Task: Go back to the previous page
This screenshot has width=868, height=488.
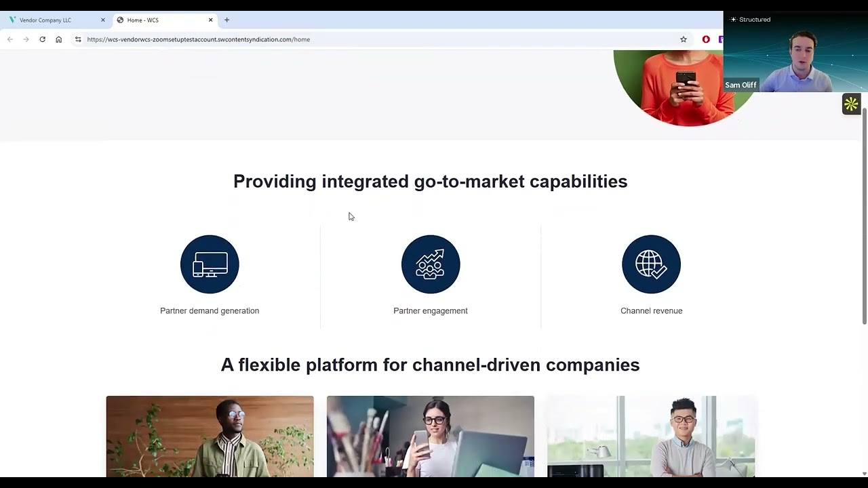Action: tap(10, 39)
